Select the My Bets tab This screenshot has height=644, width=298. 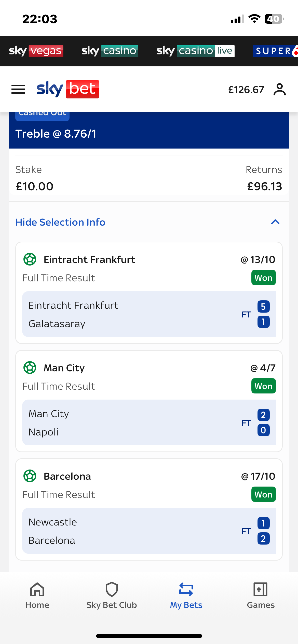point(186,595)
